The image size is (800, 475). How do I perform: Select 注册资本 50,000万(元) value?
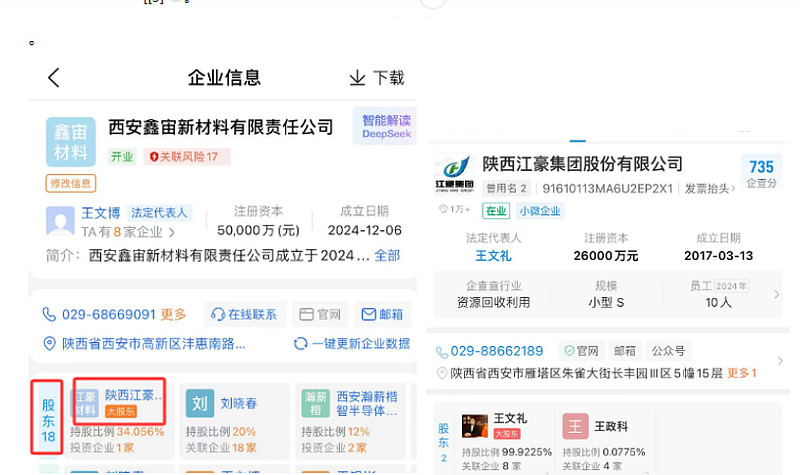point(258,231)
